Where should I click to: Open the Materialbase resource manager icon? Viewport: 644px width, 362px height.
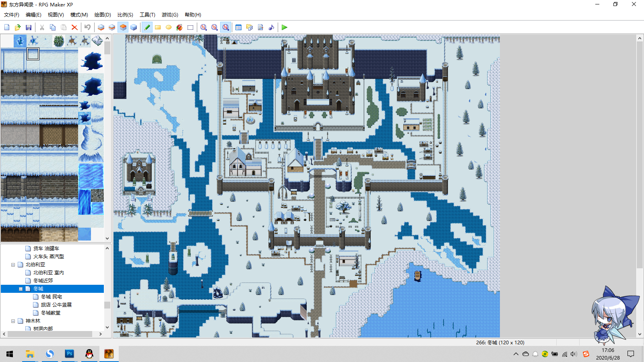tap(250, 27)
